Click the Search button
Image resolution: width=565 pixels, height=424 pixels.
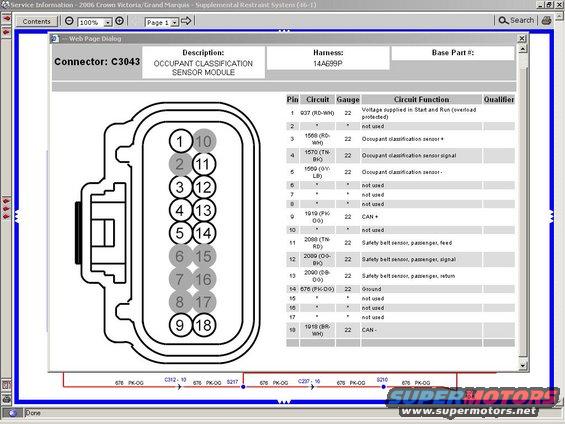[516, 21]
